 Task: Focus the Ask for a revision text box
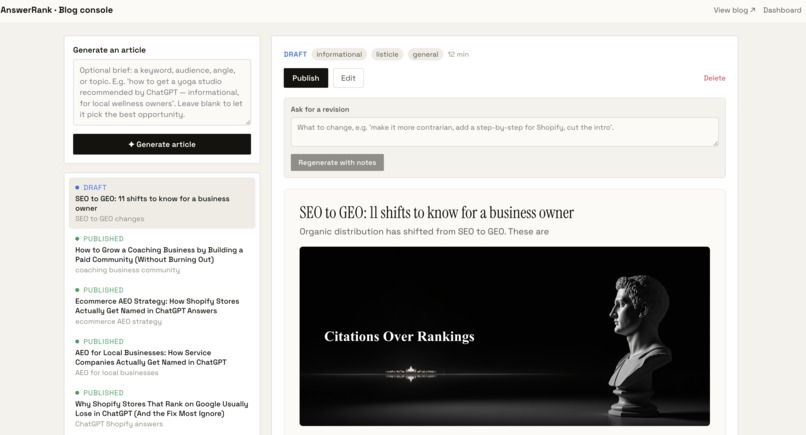tap(504, 132)
